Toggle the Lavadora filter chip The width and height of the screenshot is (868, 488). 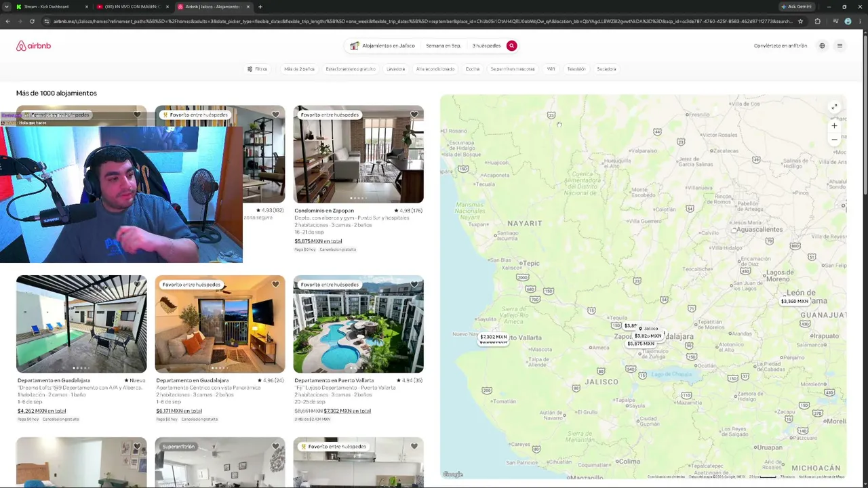coord(395,68)
